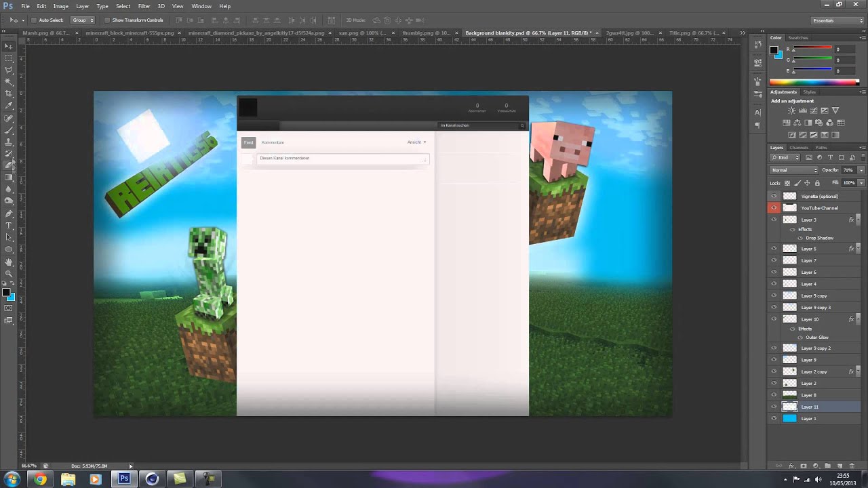Open the Normal blend mode dropdown

click(x=794, y=170)
